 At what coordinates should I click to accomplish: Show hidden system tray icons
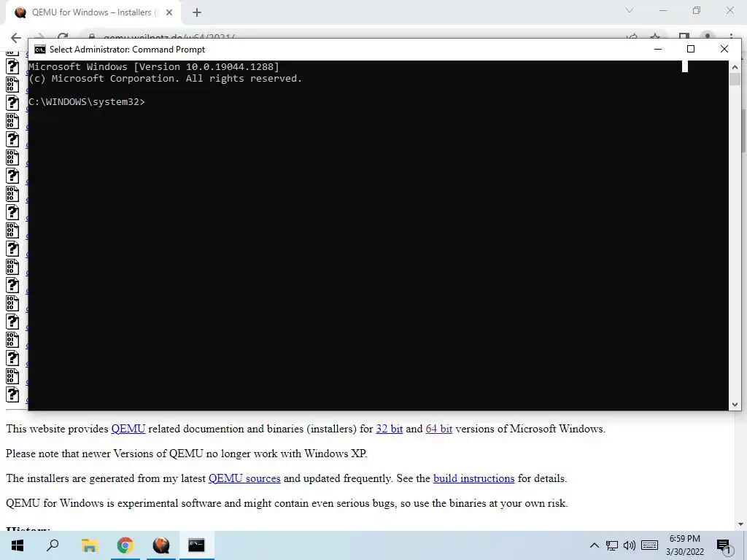click(x=594, y=545)
